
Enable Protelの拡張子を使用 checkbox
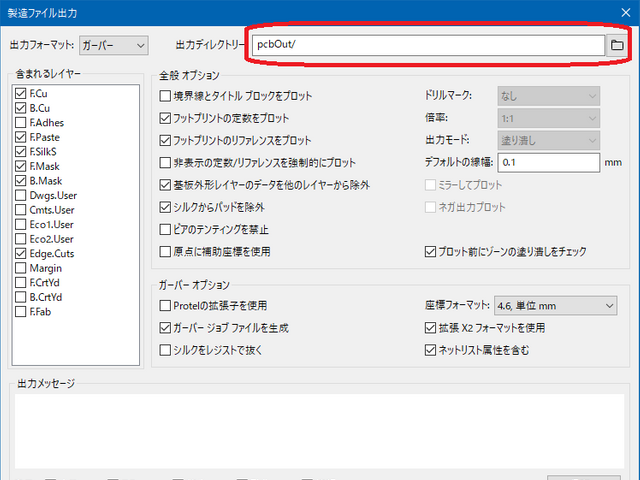click(165, 305)
